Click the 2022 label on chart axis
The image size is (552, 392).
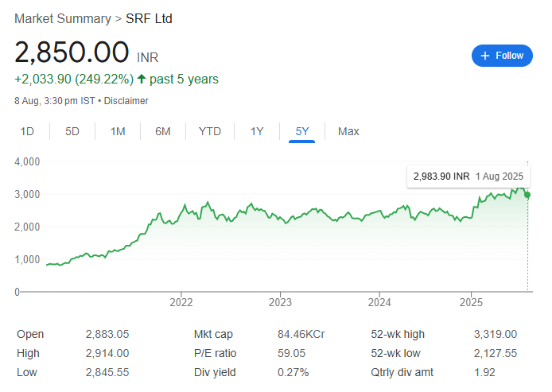click(181, 302)
